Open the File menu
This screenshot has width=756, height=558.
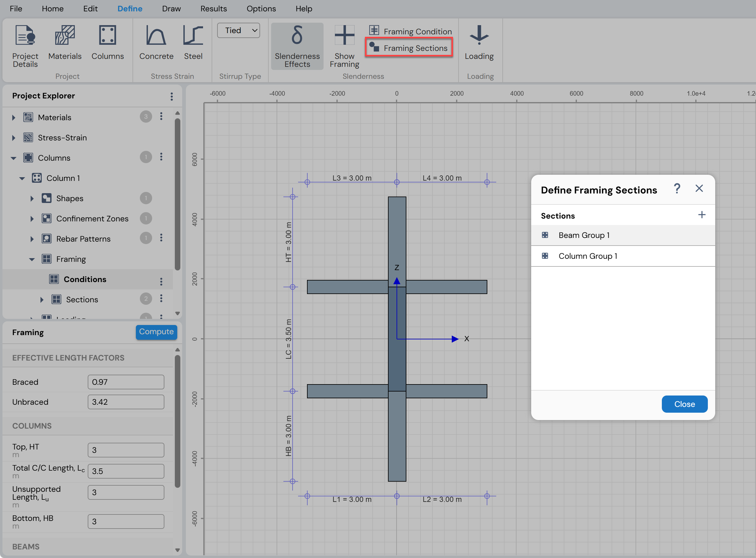[16, 9]
